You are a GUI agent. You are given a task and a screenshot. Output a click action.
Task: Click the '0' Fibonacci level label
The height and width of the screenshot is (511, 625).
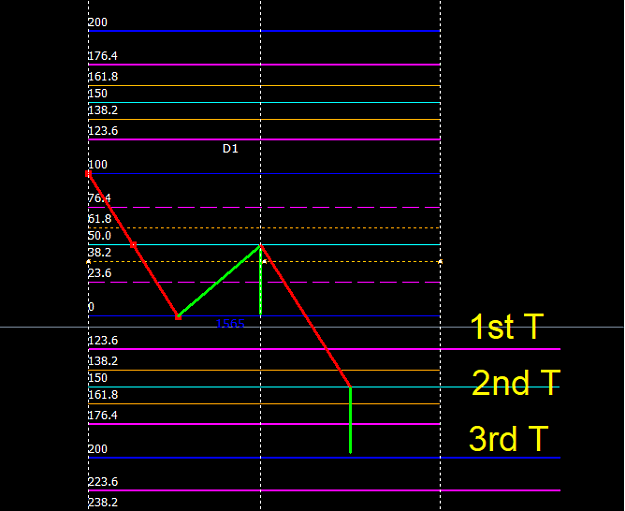click(91, 307)
